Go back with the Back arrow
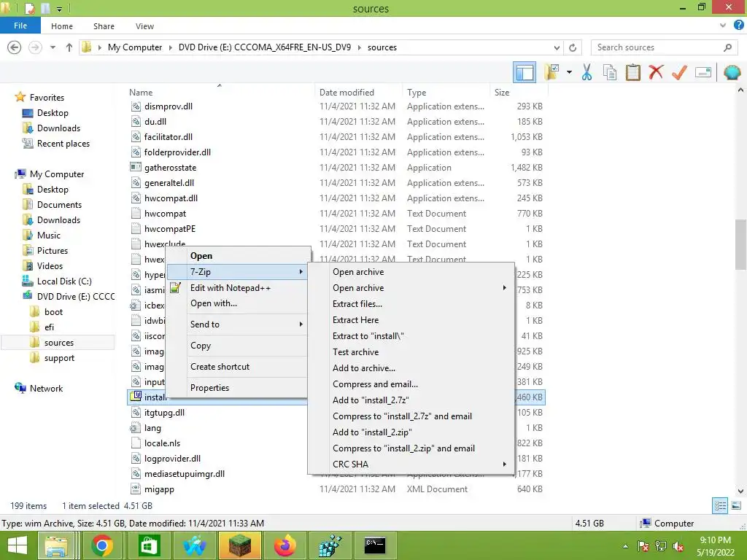 point(15,47)
